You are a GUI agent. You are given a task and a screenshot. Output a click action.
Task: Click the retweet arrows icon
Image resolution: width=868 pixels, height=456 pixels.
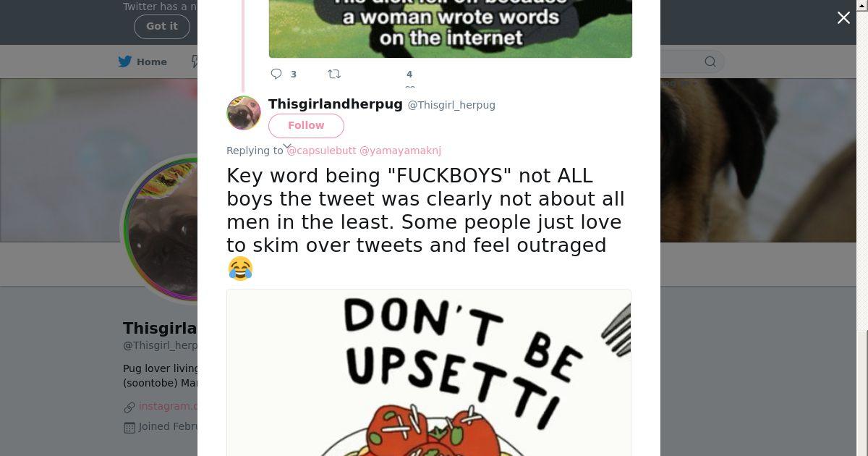tap(334, 74)
